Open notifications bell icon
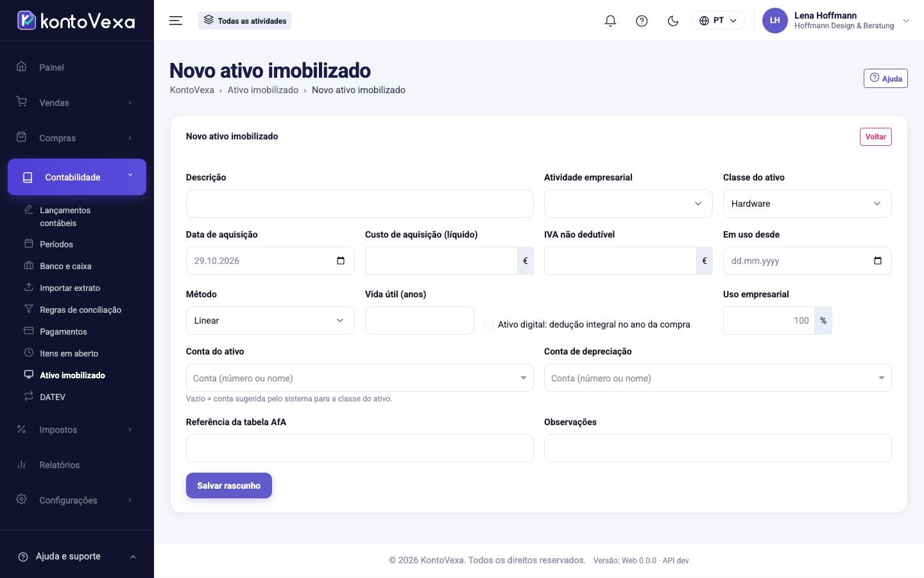The image size is (924, 578). [610, 21]
